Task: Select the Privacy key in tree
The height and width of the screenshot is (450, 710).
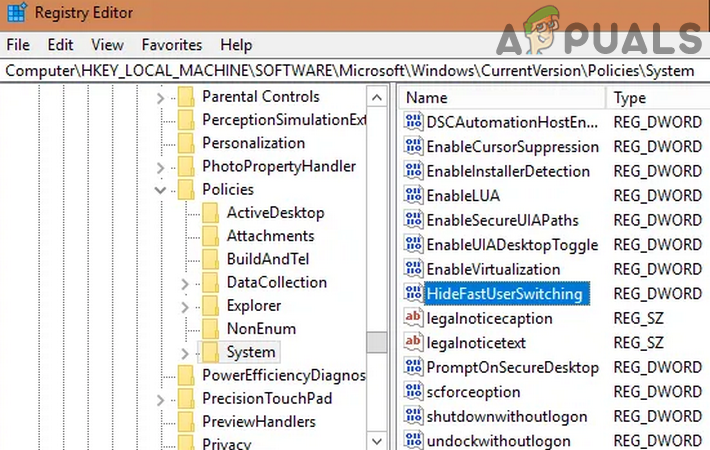Action: pos(226,443)
